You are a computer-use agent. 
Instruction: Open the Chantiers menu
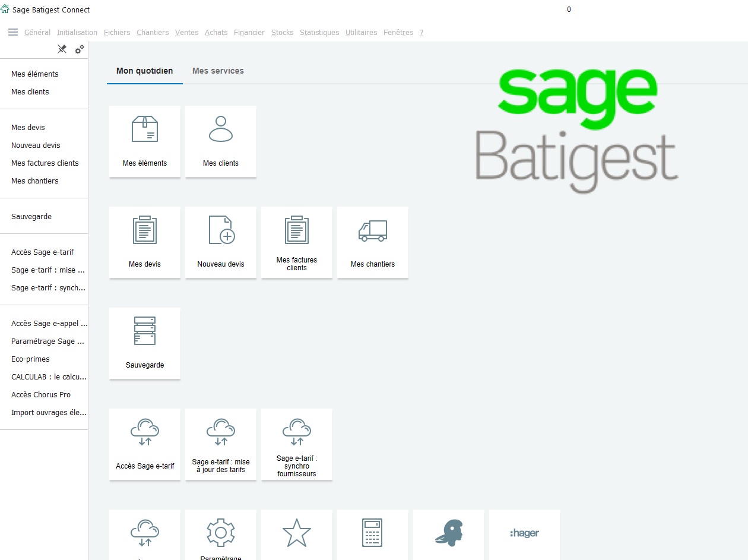(x=153, y=33)
